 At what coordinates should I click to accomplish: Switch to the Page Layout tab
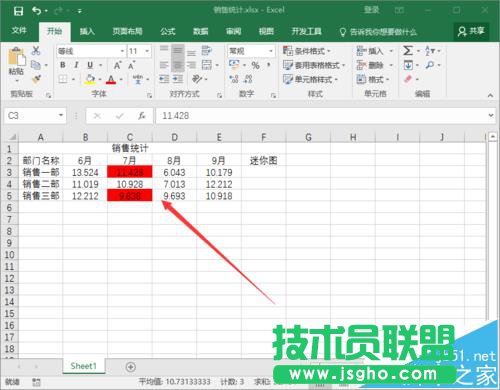tap(127, 31)
